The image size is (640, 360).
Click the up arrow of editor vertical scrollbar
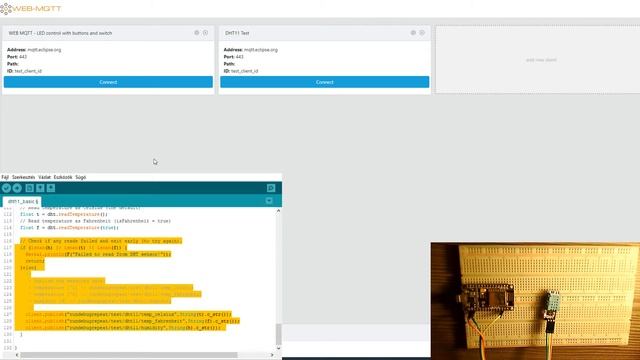point(278,211)
